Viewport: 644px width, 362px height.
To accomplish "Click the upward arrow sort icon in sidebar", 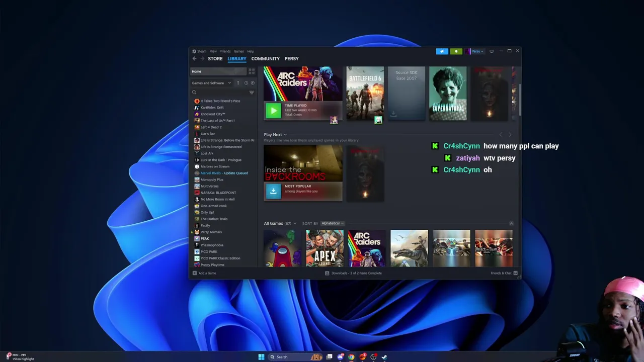I will (238, 83).
